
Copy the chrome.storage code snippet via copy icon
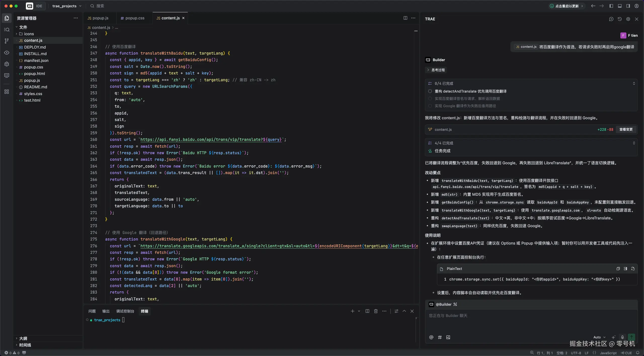point(618,269)
